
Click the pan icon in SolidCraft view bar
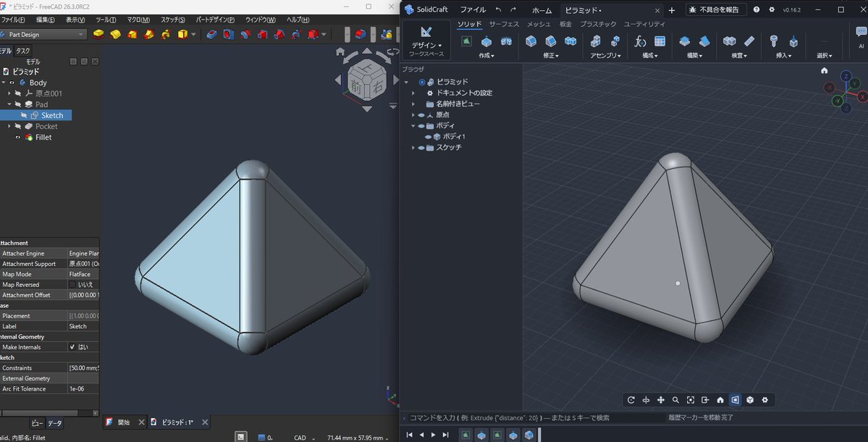click(x=661, y=400)
